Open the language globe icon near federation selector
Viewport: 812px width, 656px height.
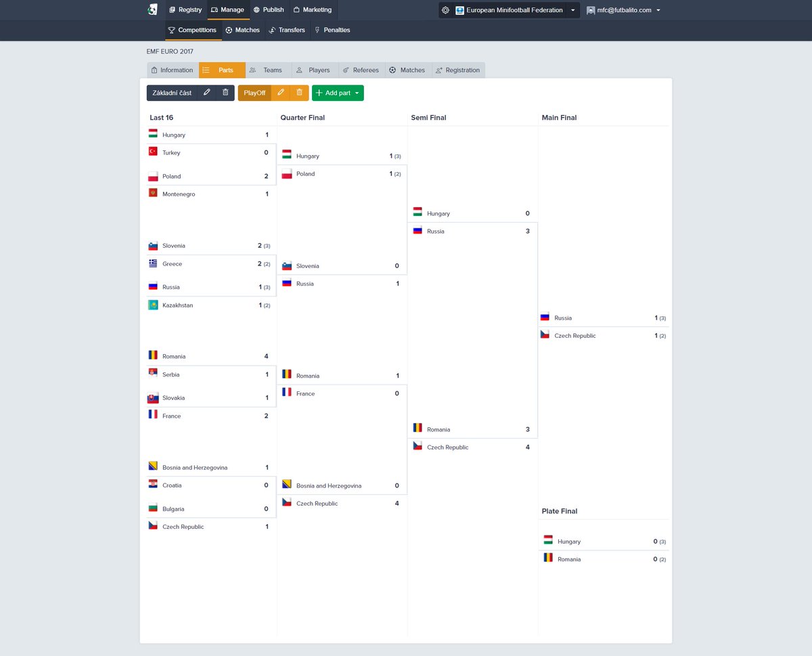tap(445, 10)
